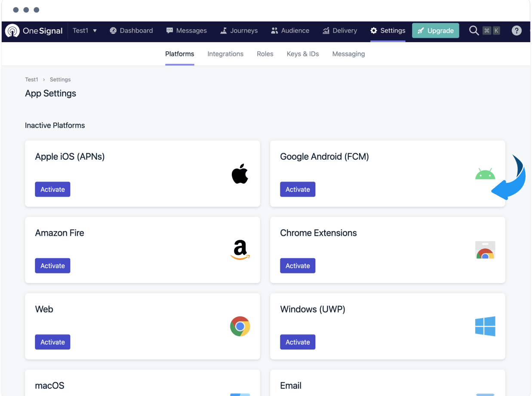This screenshot has width=532, height=396.
Task: Click the Google Android (FCM) card title
Action: [324, 157]
